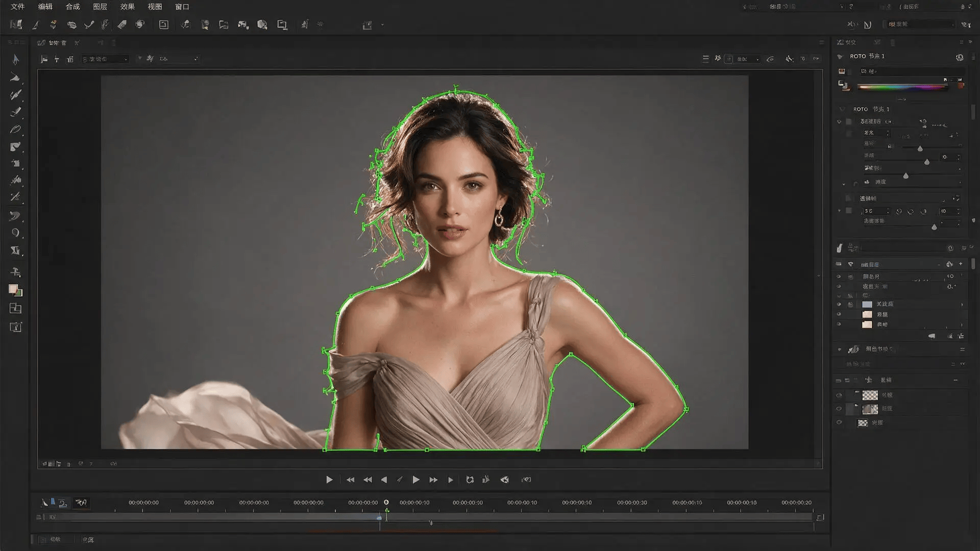980x551 pixels.
Task: Click the upper slider handle in ROTO properties
Action: pyautogui.click(x=920, y=148)
